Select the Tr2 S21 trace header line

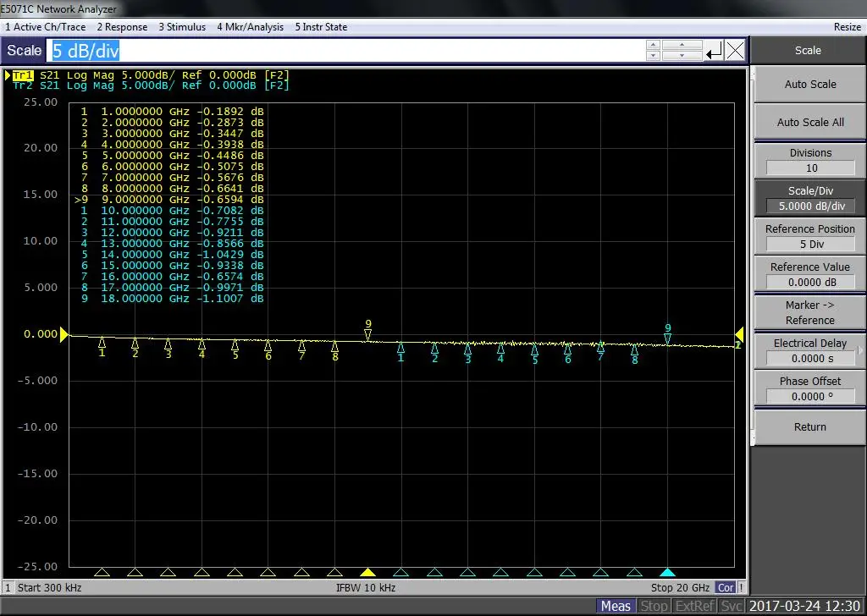(x=151, y=85)
